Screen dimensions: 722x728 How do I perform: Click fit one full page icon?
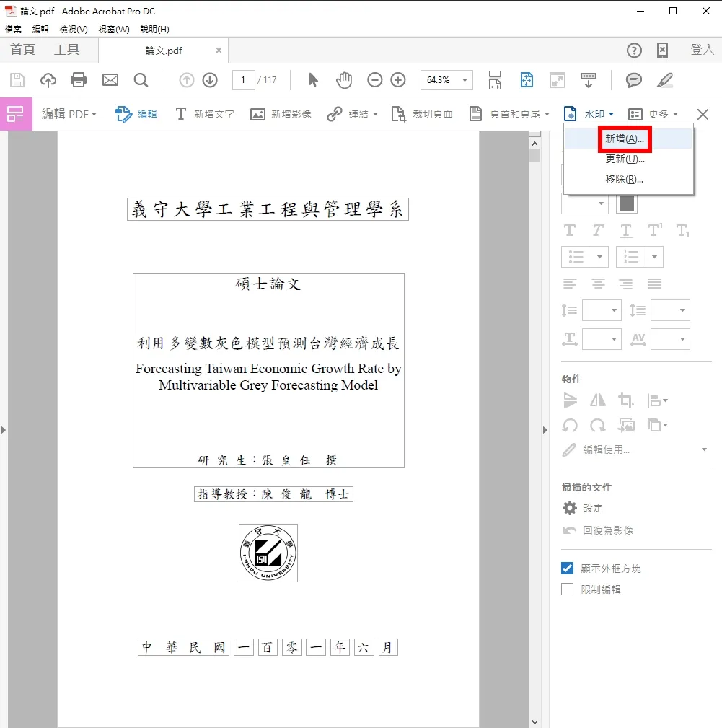pyautogui.click(x=527, y=80)
